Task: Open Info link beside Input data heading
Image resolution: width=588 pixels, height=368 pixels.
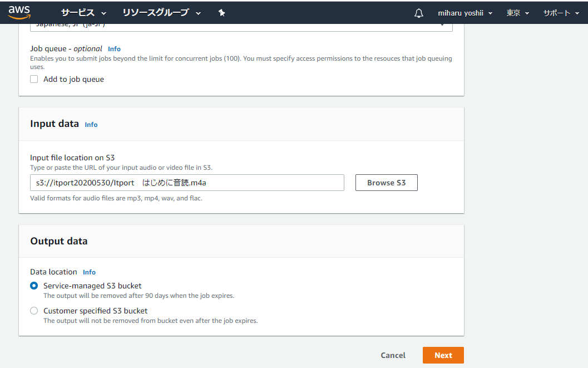Action: point(91,125)
